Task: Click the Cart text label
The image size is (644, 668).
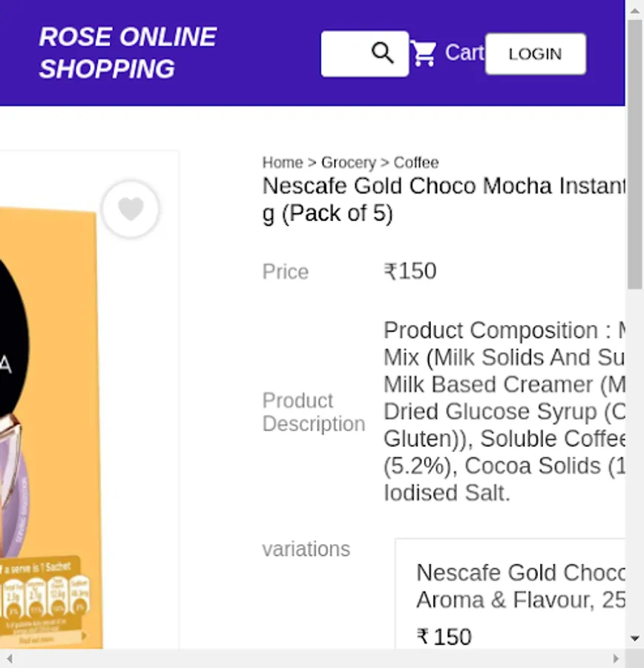Action: tap(464, 53)
